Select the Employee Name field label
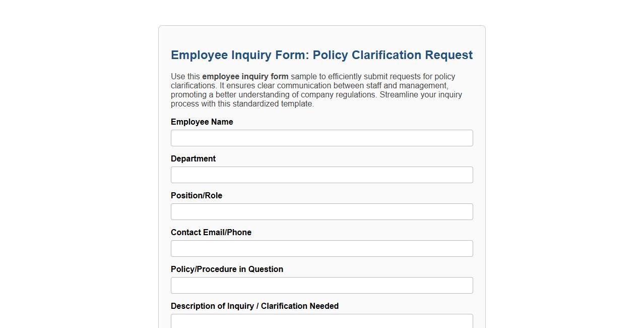Screen dimensions: 644x328 tap(202, 122)
